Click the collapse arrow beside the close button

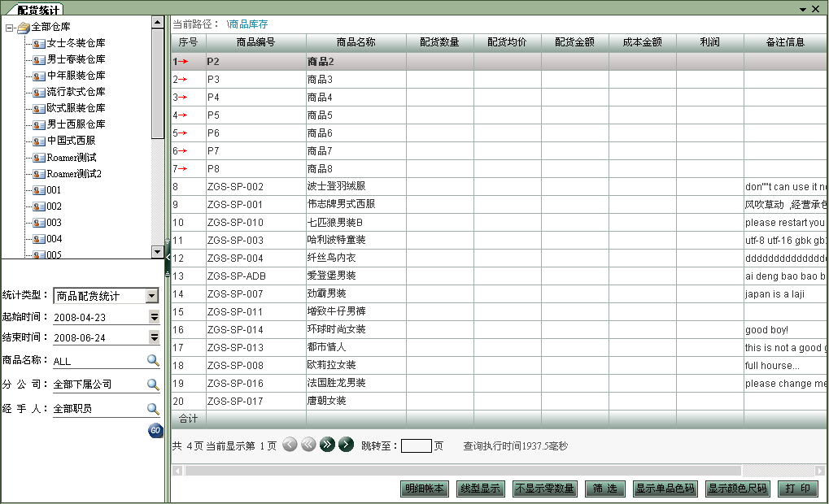point(802,8)
